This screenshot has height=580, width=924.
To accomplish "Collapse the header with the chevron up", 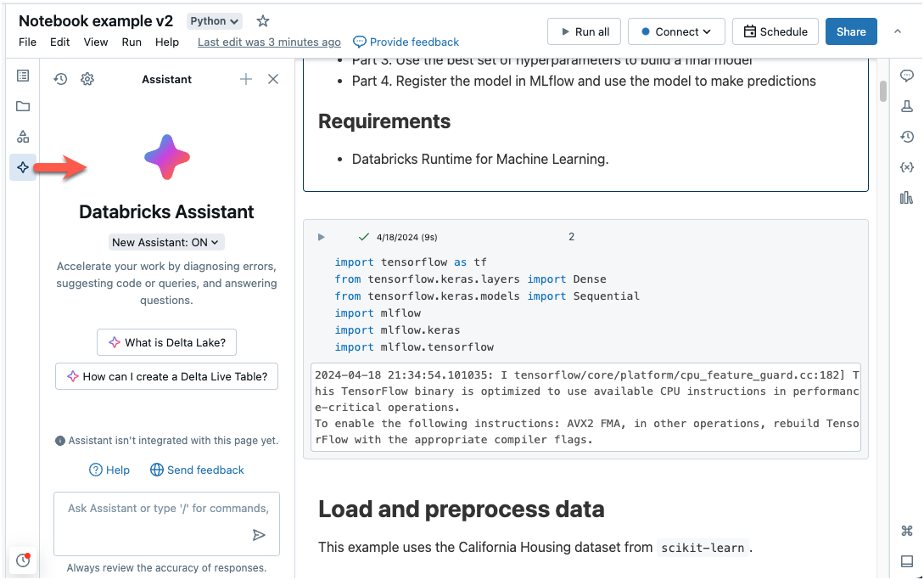I will pyautogui.click(x=898, y=31).
